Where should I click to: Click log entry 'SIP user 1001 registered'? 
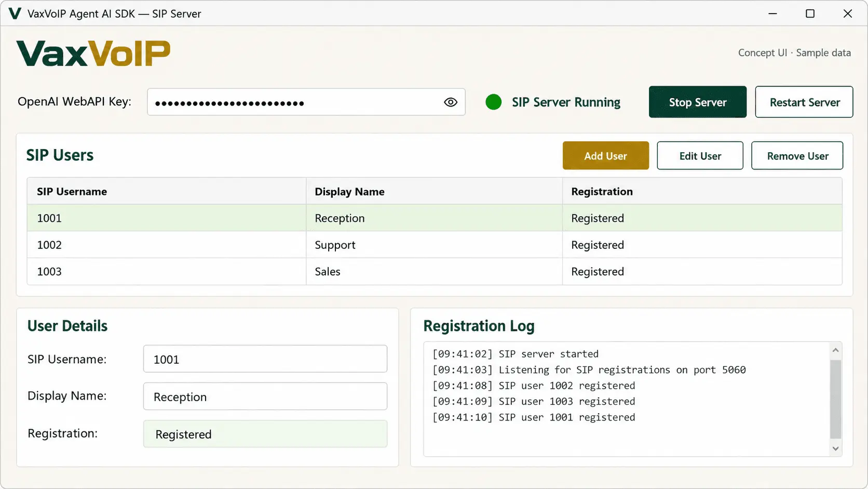coord(534,417)
